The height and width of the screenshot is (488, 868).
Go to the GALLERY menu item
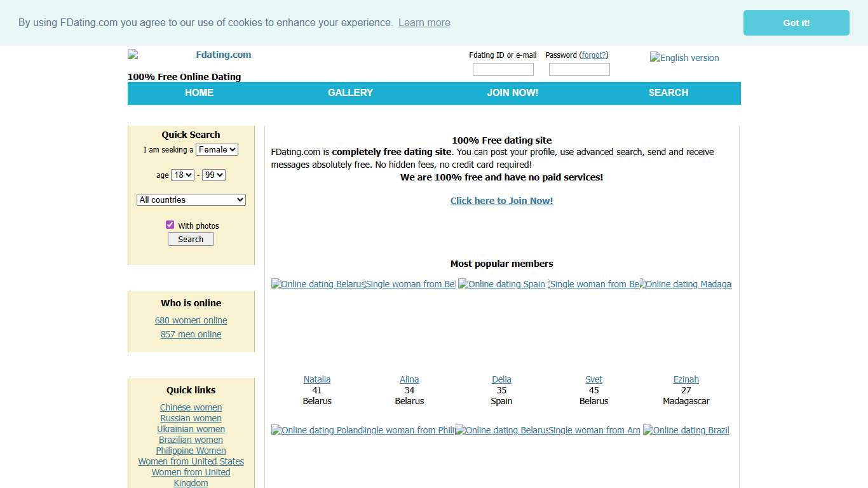click(x=350, y=93)
